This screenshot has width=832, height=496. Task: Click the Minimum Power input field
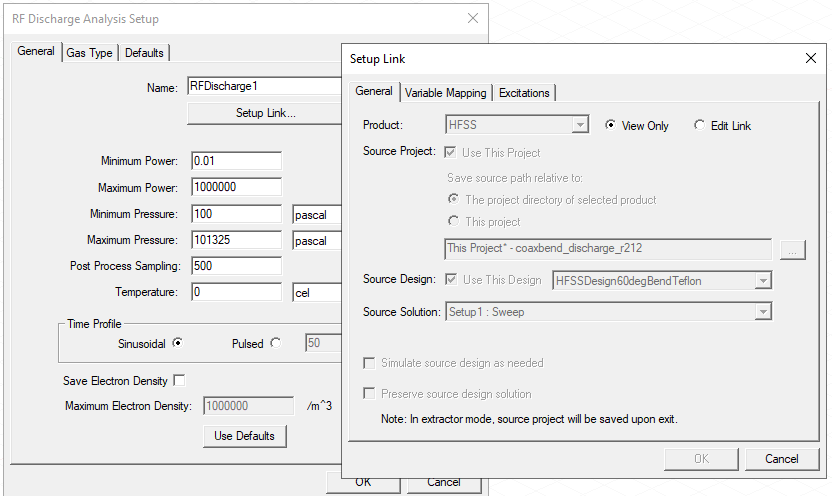236,161
